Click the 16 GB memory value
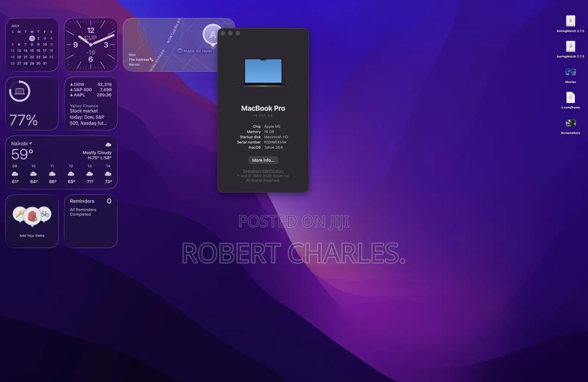 tap(269, 132)
